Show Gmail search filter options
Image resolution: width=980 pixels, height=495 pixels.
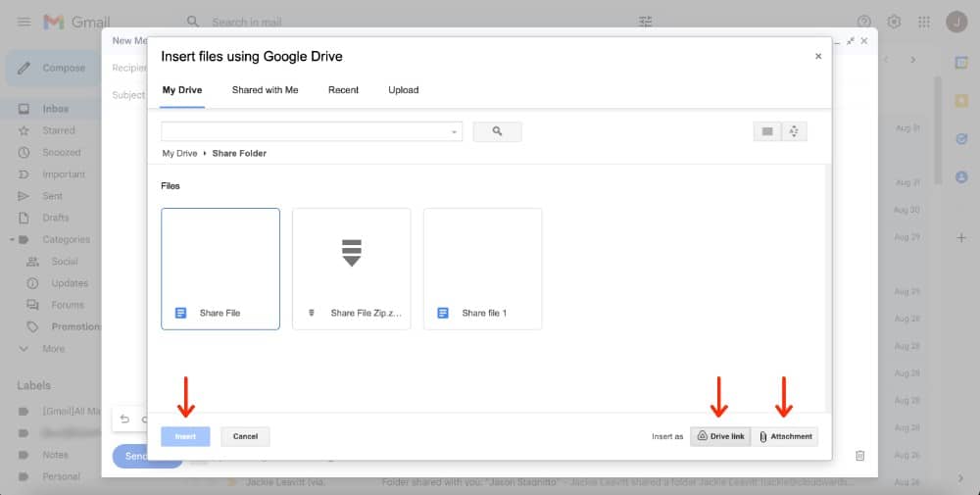tap(646, 22)
